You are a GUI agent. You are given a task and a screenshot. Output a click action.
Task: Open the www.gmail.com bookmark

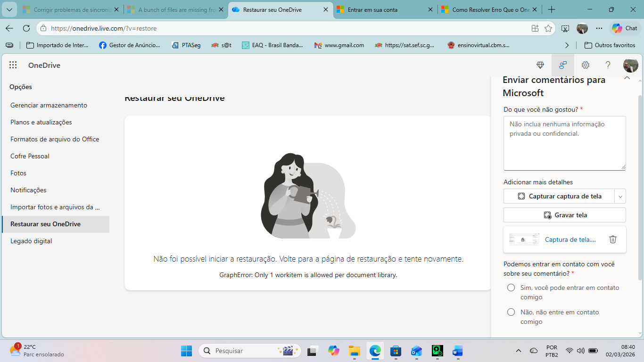339,45
